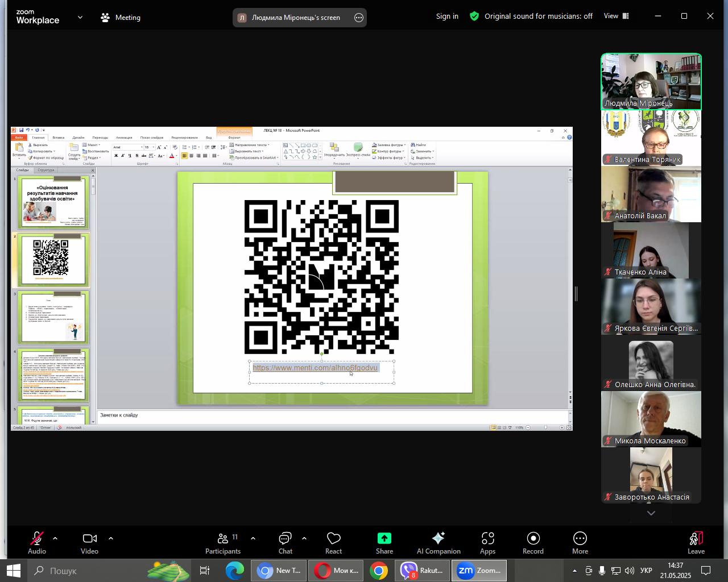Click Заметки к слайду notes field
This screenshot has height=582, width=728.
coord(332,415)
